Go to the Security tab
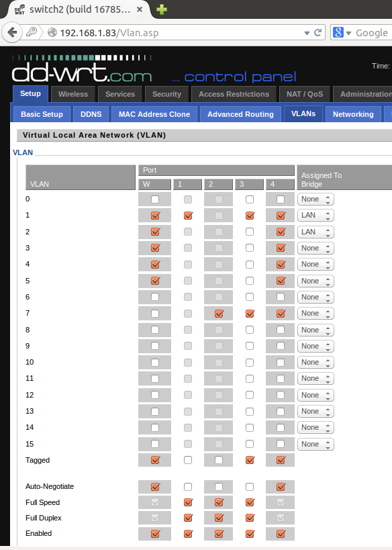 pos(166,94)
